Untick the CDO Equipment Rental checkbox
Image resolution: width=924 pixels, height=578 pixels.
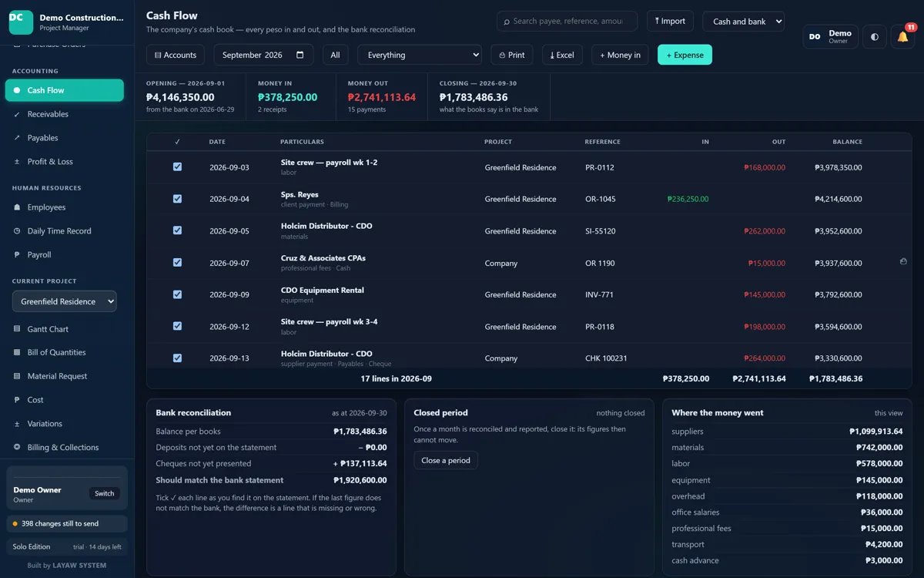click(x=177, y=294)
